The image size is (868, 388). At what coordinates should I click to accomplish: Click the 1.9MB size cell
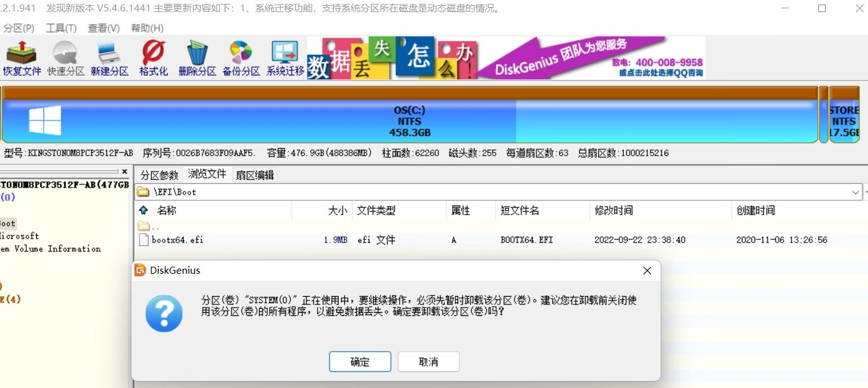click(335, 240)
